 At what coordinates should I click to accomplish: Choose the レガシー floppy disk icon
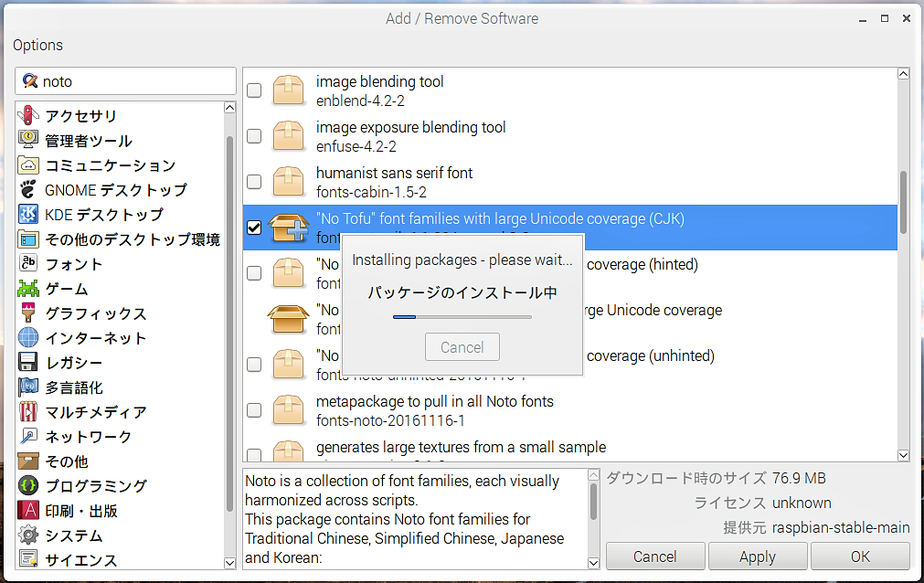tap(28, 363)
